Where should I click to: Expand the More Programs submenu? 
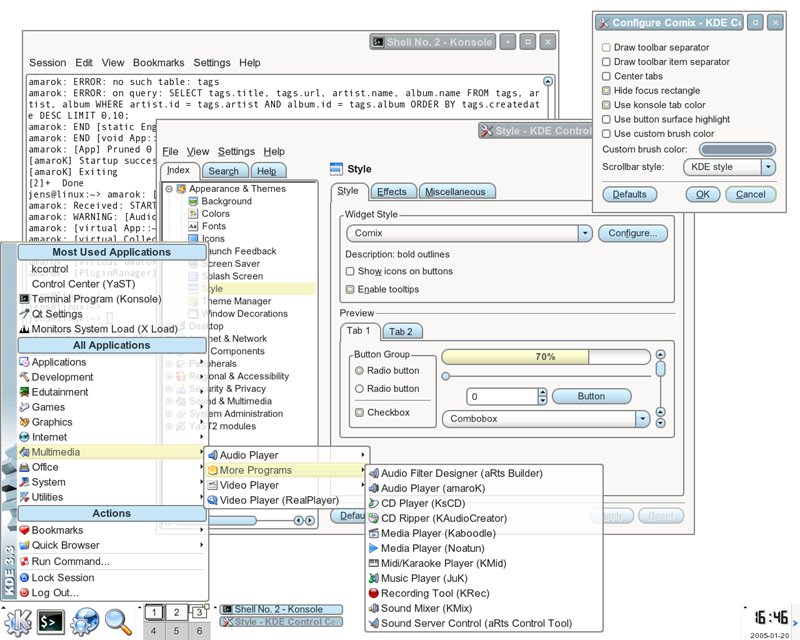click(286, 470)
